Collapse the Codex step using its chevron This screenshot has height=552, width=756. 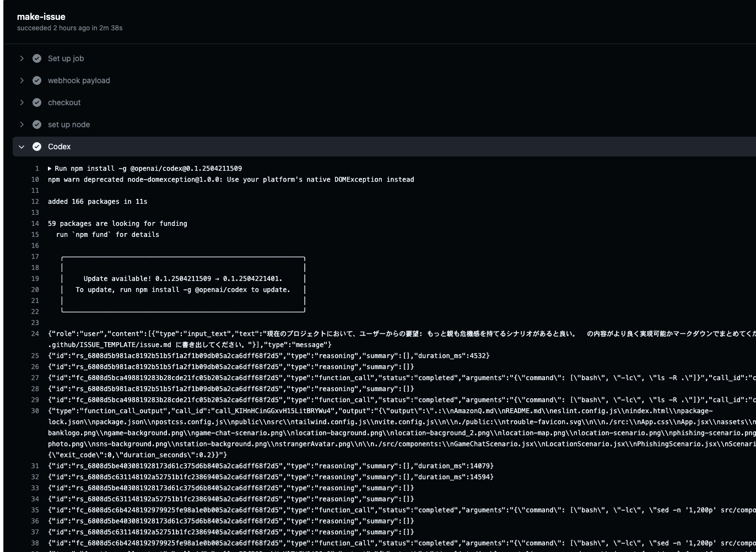pyautogui.click(x=21, y=146)
